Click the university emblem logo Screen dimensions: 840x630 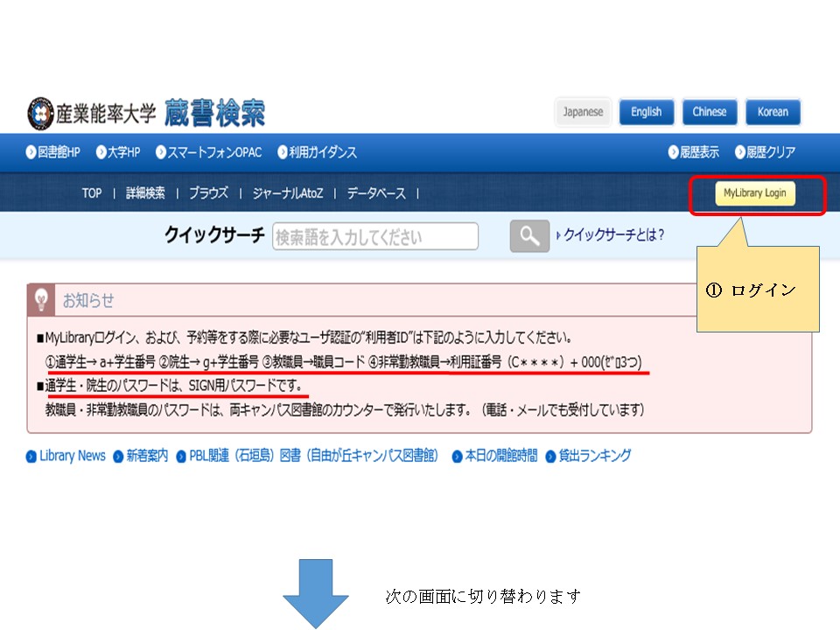[x=40, y=114]
